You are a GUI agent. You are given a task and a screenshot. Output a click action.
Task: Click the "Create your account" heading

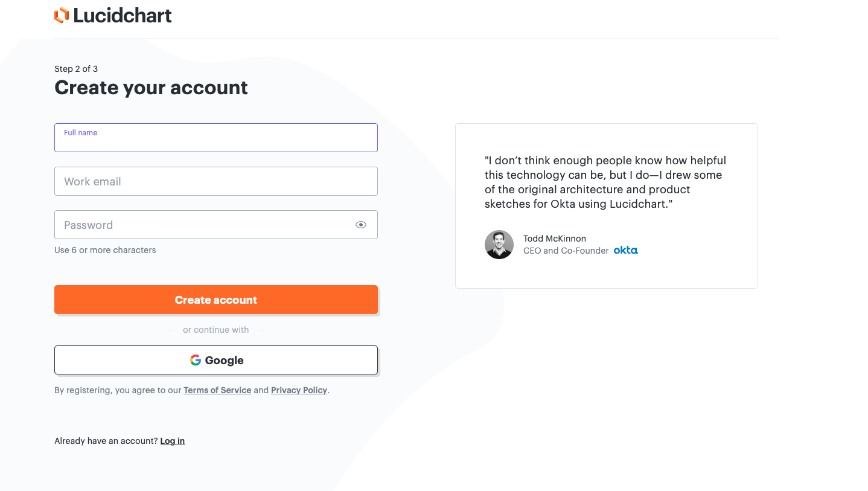[x=151, y=88]
